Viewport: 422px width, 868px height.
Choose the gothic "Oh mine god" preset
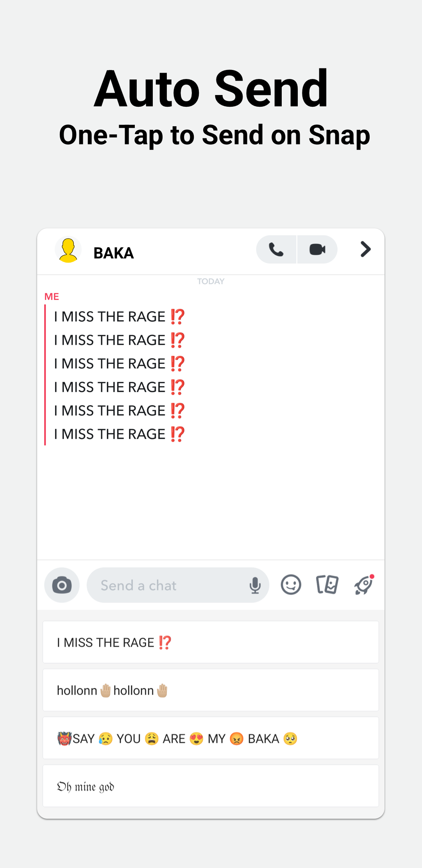211,786
